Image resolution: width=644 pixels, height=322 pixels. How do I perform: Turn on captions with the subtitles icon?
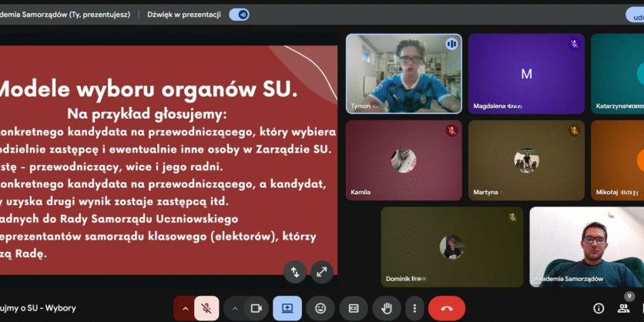(x=354, y=308)
